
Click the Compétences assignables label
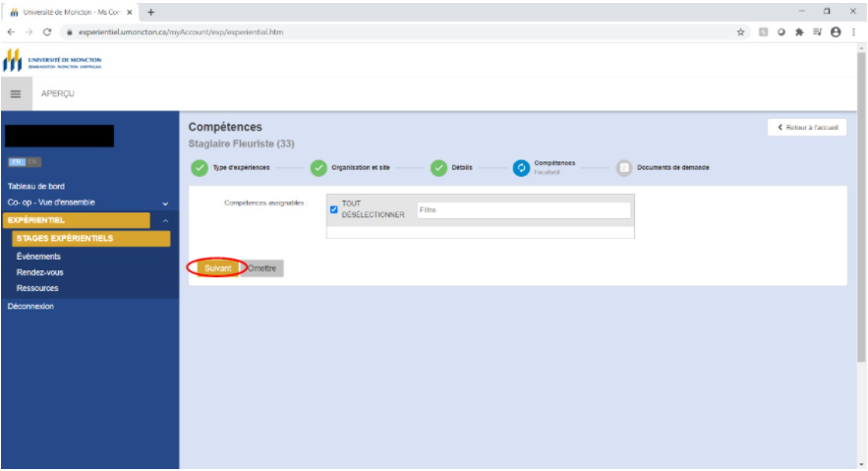click(x=265, y=204)
